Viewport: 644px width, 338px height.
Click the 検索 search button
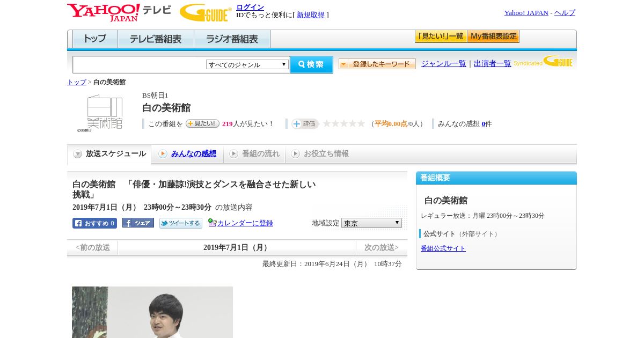coord(311,64)
